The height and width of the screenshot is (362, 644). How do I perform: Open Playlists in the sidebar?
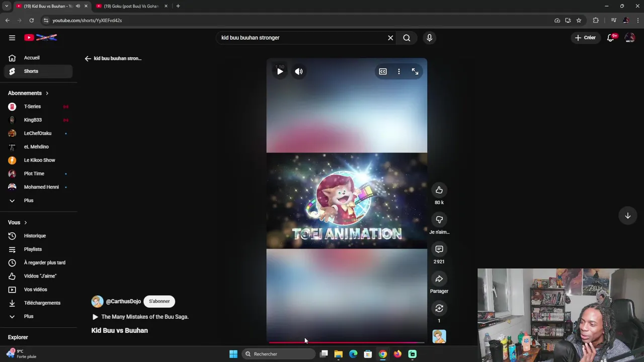coord(38,249)
